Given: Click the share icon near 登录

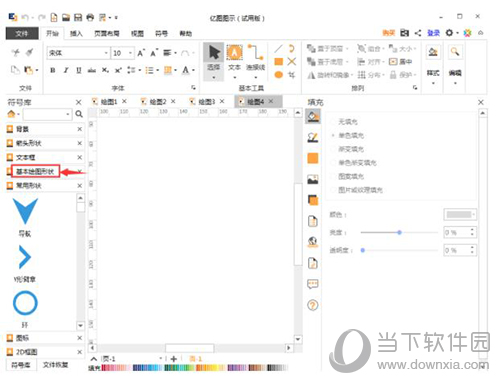Looking at the screenshot, I should click(x=418, y=33).
